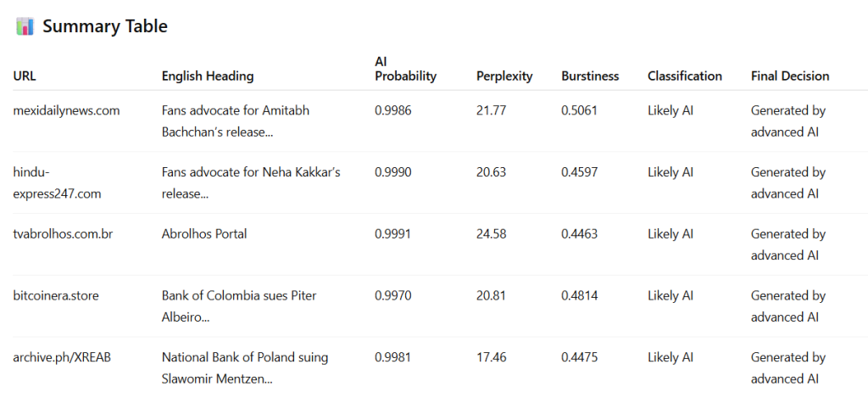
Task: Select the 17.46 perplexity value
Action: click(491, 357)
